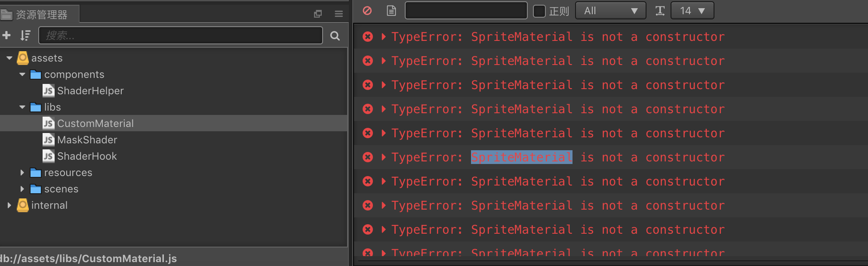868x266 pixels.
Task: Select the MaskShader script file
Action: coord(87,140)
